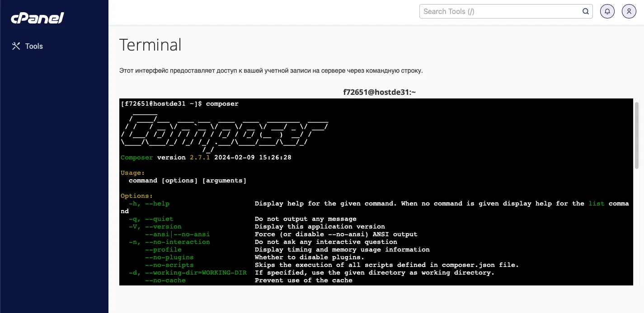Click the terminal scrollbar thumb
Screen dimensions: 644x313
[637, 135]
